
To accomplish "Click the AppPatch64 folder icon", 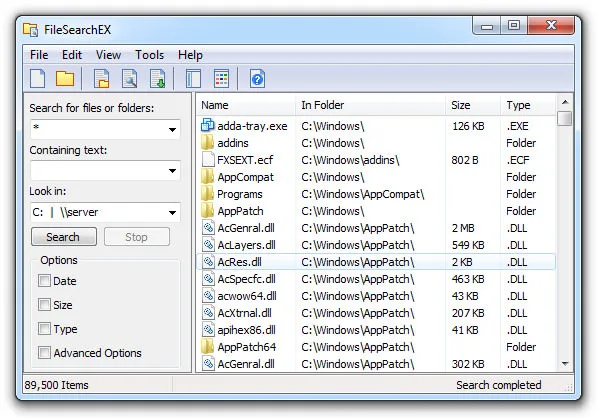I will click(207, 347).
